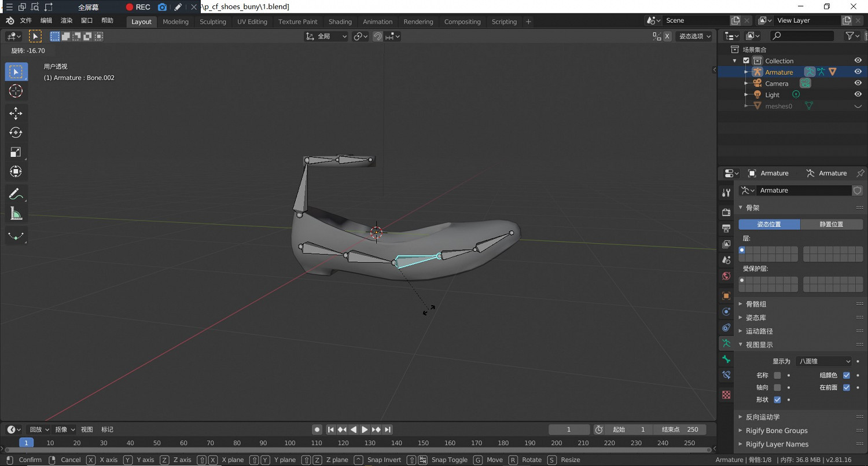Activate the Annotate pencil tool

point(16,194)
